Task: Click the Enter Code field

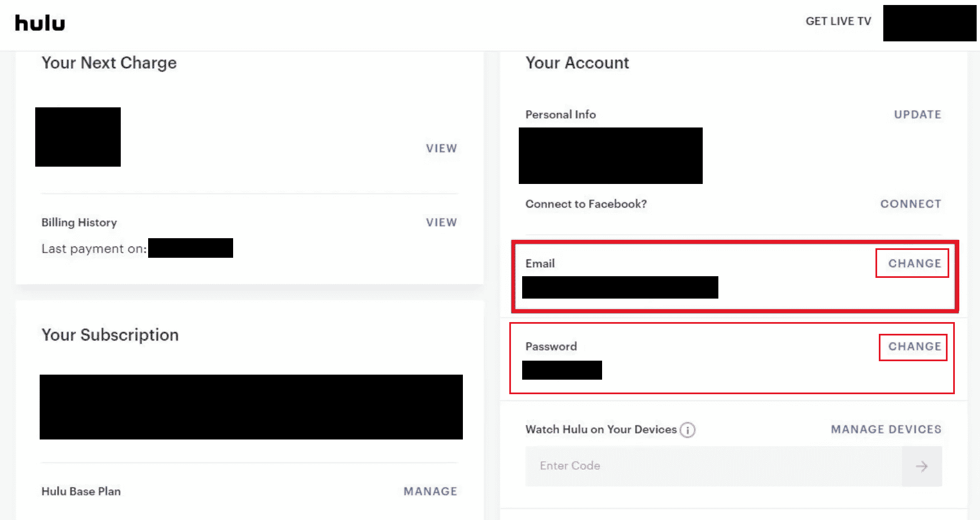Action: click(713, 466)
